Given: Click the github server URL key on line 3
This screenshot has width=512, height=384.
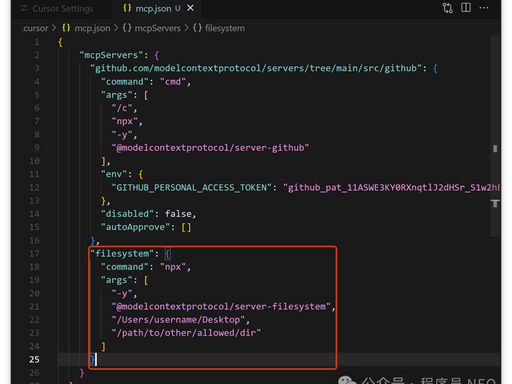Looking at the screenshot, I should pyautogui.click(x=256, y=68).
